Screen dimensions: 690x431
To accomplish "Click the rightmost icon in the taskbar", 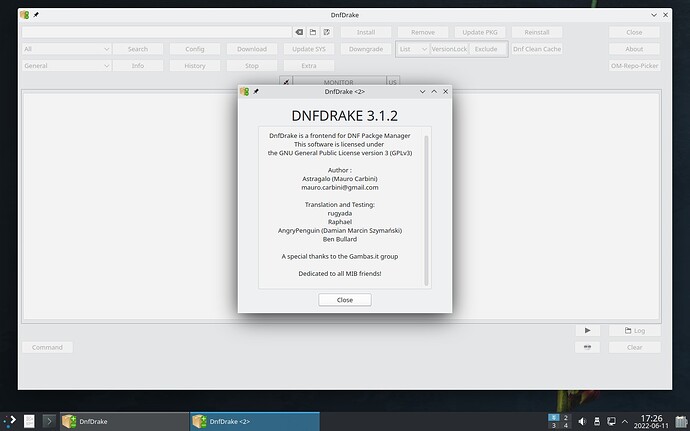I will point(681,421).
